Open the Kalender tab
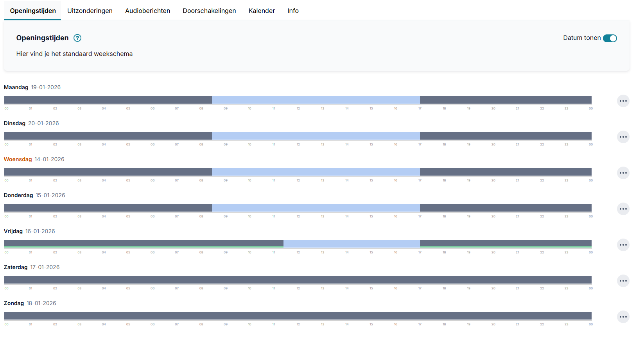644x343 pixels. click(x=262, y=11)
